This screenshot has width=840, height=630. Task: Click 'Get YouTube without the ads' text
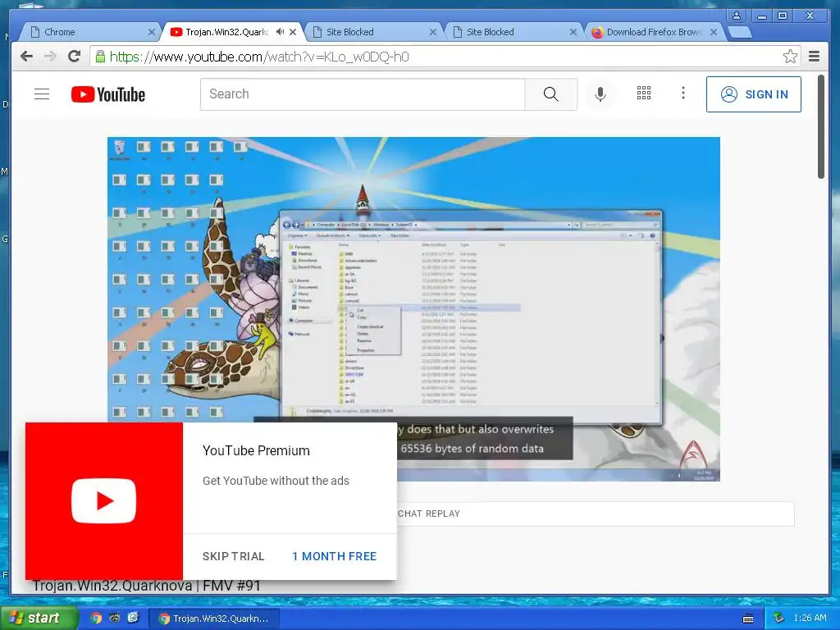coord(276,481)
